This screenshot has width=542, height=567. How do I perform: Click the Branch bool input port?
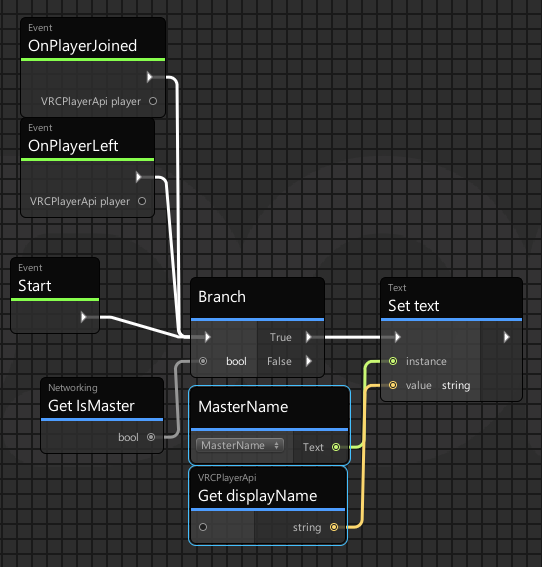tap(203, 361)
